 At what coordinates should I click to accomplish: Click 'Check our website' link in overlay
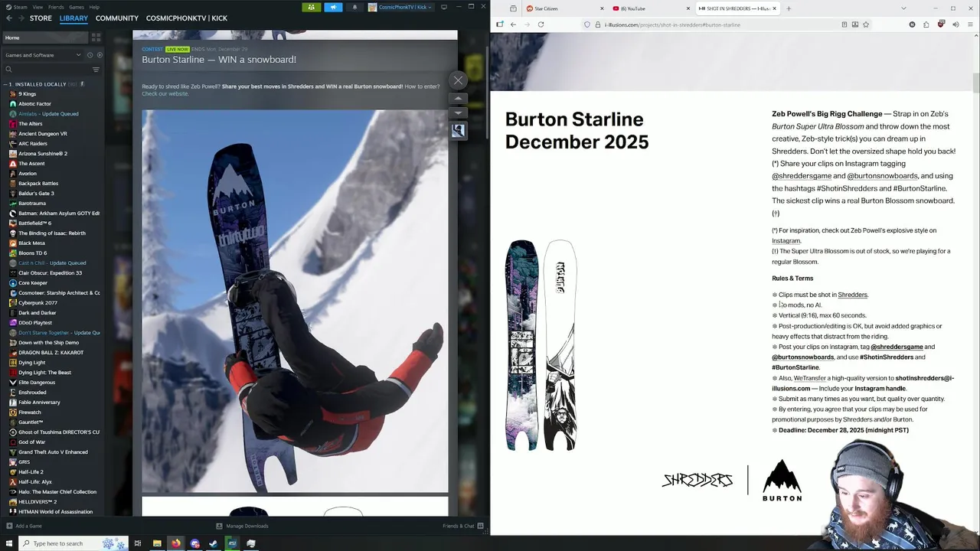click(x=165, y=93)
